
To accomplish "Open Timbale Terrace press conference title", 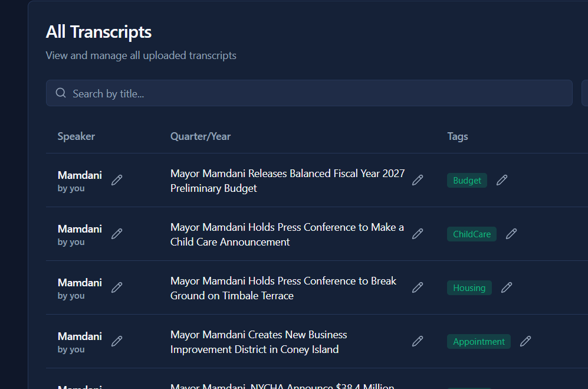I will point(283,288).
